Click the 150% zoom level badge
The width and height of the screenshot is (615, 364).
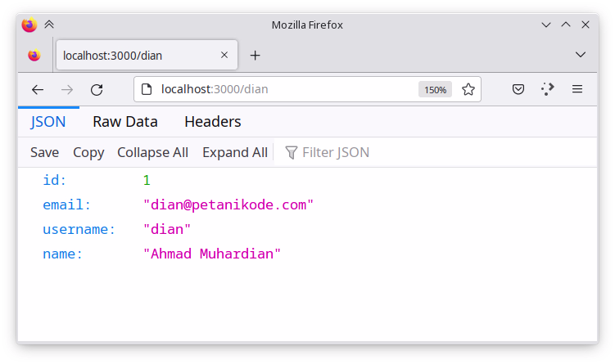point(435,89)
